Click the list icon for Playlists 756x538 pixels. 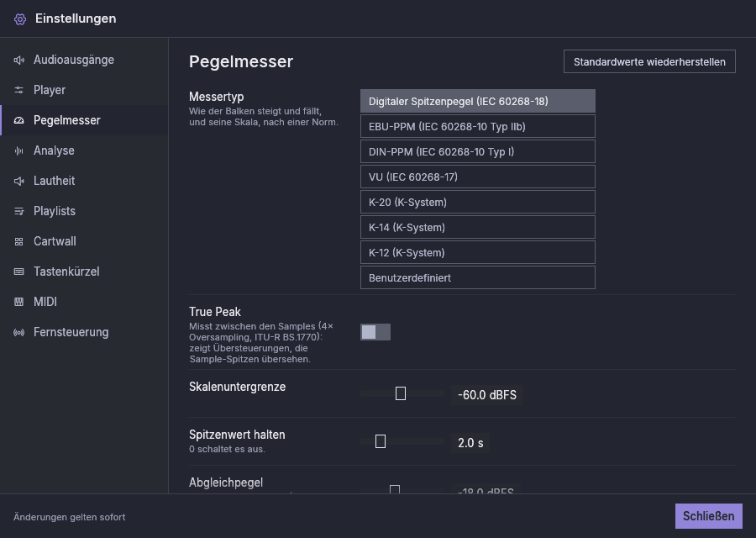(x=18, y=211)
